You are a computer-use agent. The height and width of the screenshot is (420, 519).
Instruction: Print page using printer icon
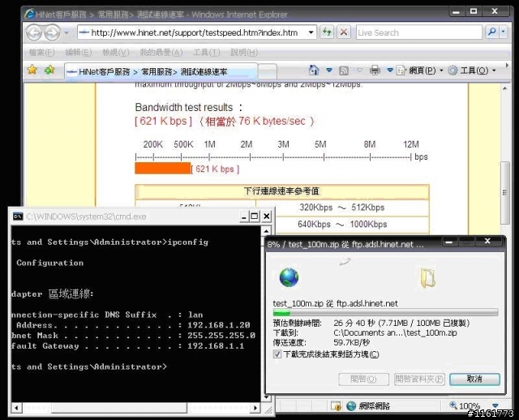375,71
